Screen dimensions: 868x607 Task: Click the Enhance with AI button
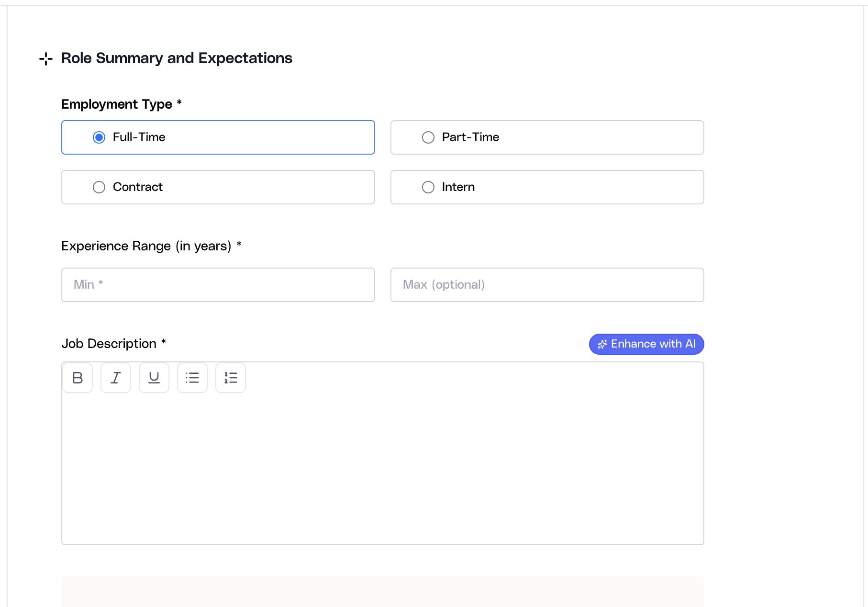[x=646, y=344]
